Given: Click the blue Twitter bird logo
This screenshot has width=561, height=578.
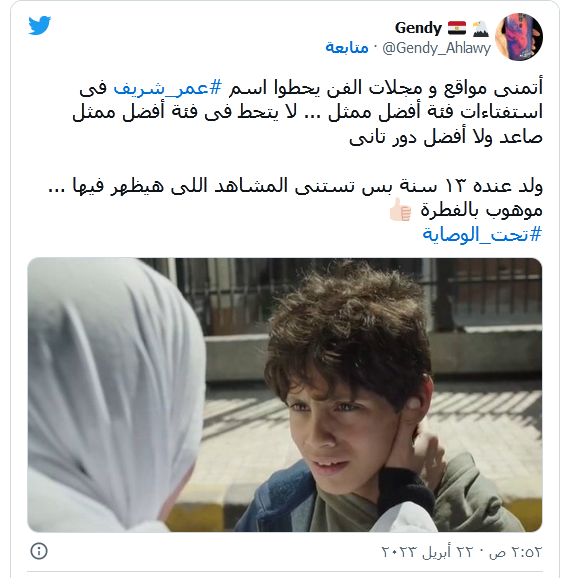Looking at the screenshot, I should (x=39, y=25).
